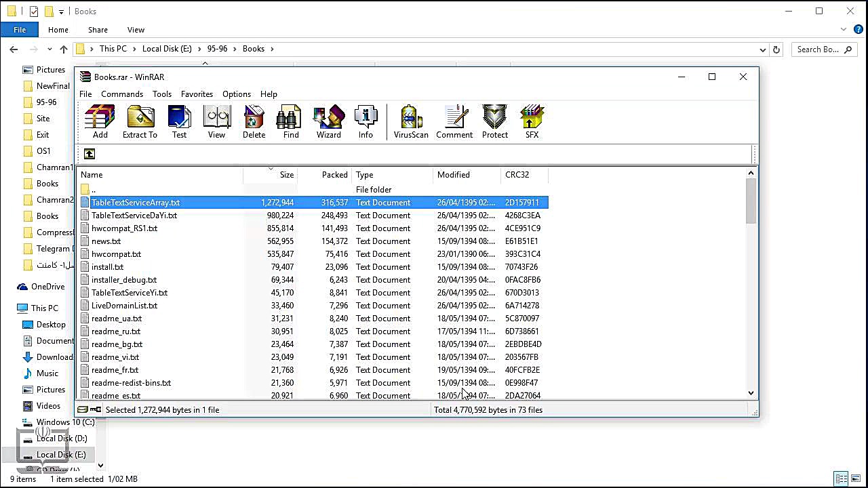Open the Options menu
Viewport: 868px width, 488px height.
point(237,94)
